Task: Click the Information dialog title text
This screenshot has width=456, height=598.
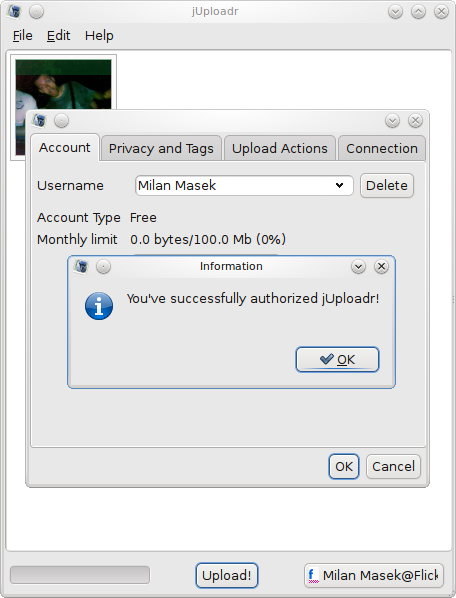Action: tap(231, 266)
